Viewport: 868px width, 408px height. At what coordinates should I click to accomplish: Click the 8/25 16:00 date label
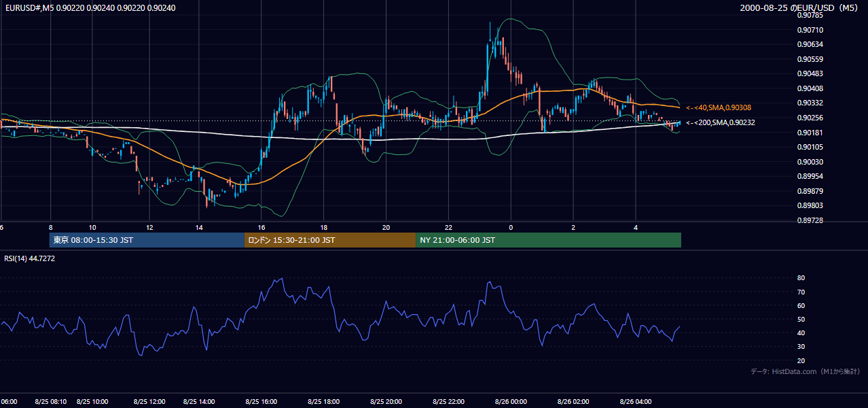click(x=261, y=402)
